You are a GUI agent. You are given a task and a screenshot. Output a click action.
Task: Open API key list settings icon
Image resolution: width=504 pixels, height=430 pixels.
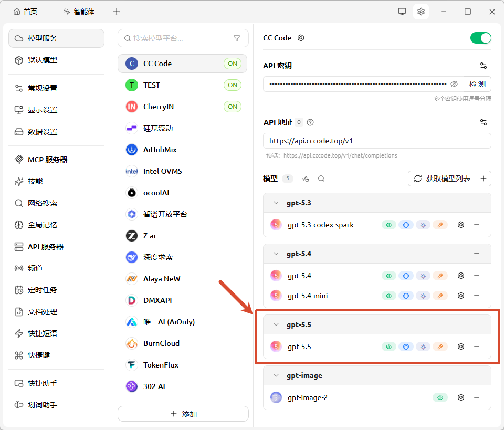coord(483,66)
